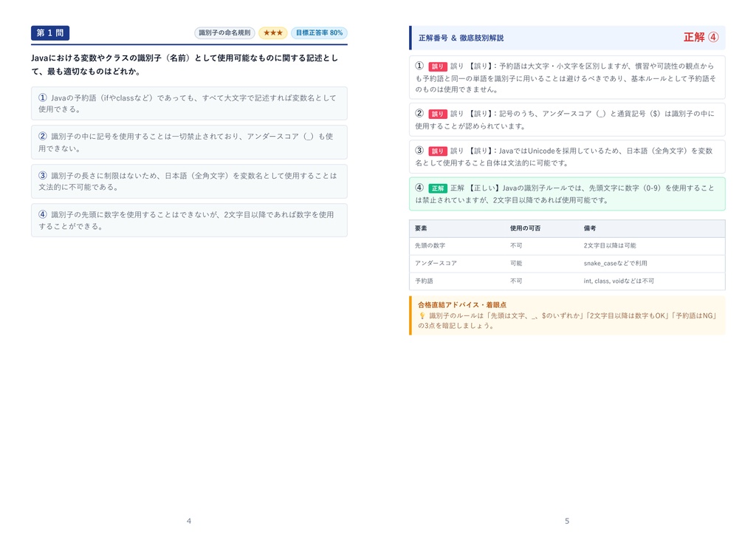Screen dimensions: 756x537
Task: Click the light bulb icon in advice box
Action: tap(422, 316)
